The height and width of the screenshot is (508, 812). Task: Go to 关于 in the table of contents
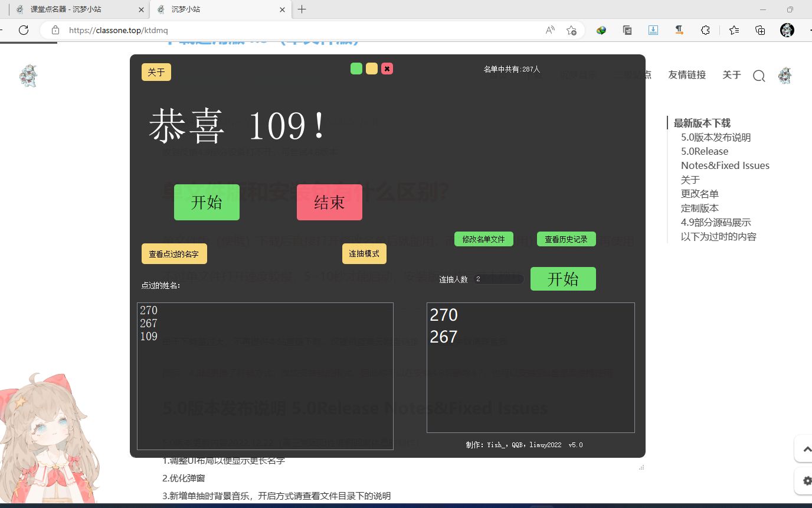click(x=690, y=180)
